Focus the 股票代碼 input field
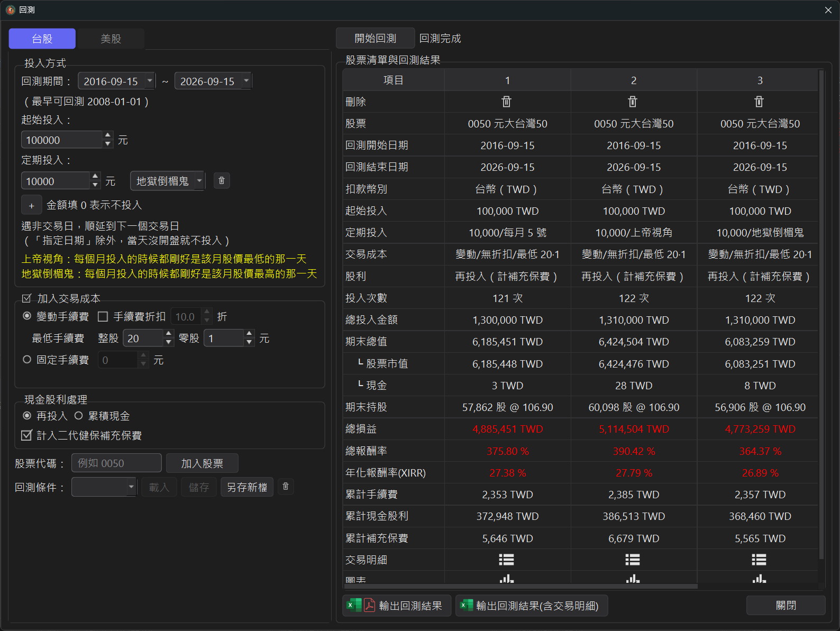 (x=116, y=463)
